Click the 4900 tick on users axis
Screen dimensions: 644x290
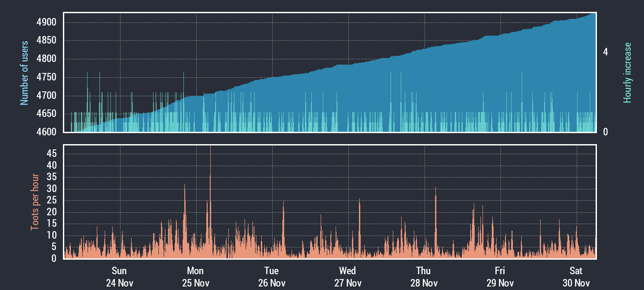[48, 22]
